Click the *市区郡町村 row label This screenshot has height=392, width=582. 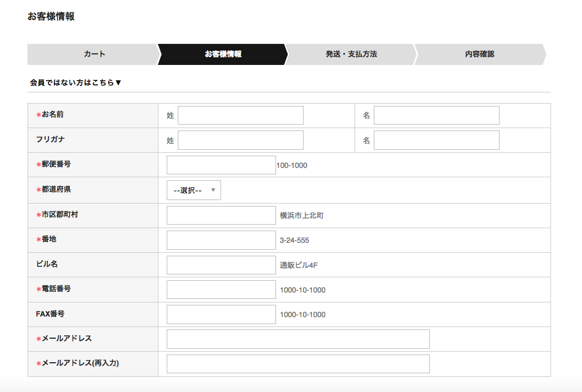click(x=57, y=215)
